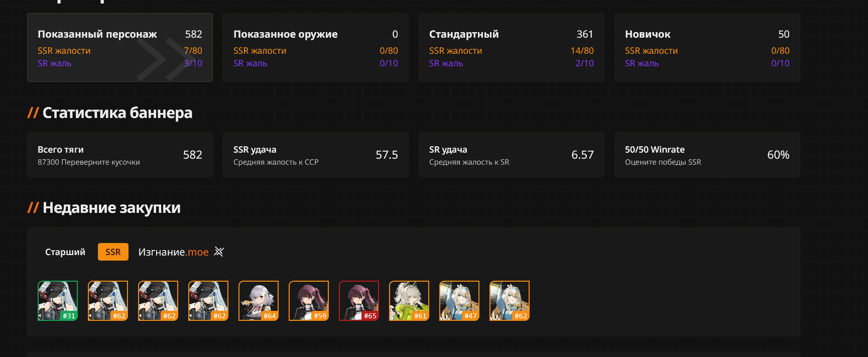Select the last character portrait #62
This screenshot has width=868, height=357.
[x=510, y=301]
